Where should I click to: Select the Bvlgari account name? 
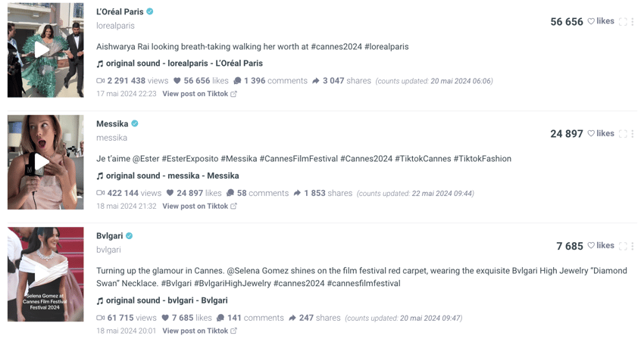point(110,236)
